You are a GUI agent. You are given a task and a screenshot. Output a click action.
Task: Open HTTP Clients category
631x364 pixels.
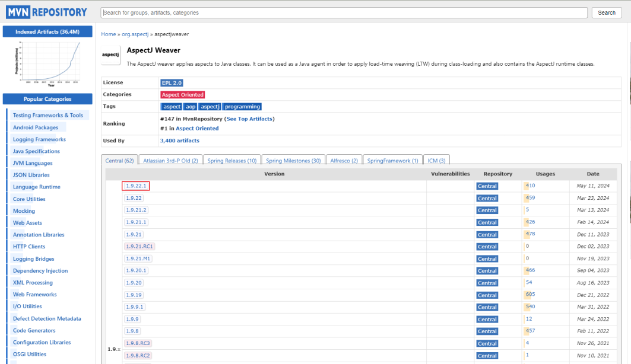tap(29, 247)
